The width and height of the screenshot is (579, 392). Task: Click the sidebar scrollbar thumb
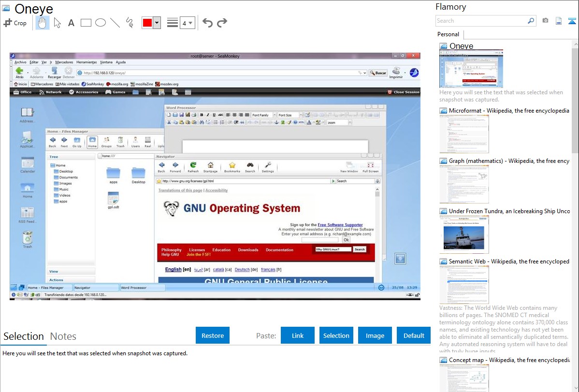pyautogui.click(x=575, y=100)
